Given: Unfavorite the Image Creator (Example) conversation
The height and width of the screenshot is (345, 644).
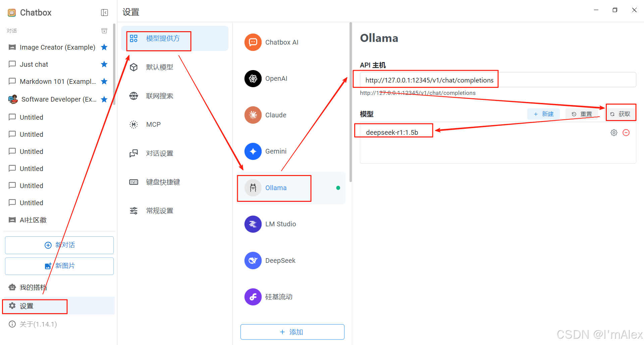Looking at the screenshot, I should 104,47.
